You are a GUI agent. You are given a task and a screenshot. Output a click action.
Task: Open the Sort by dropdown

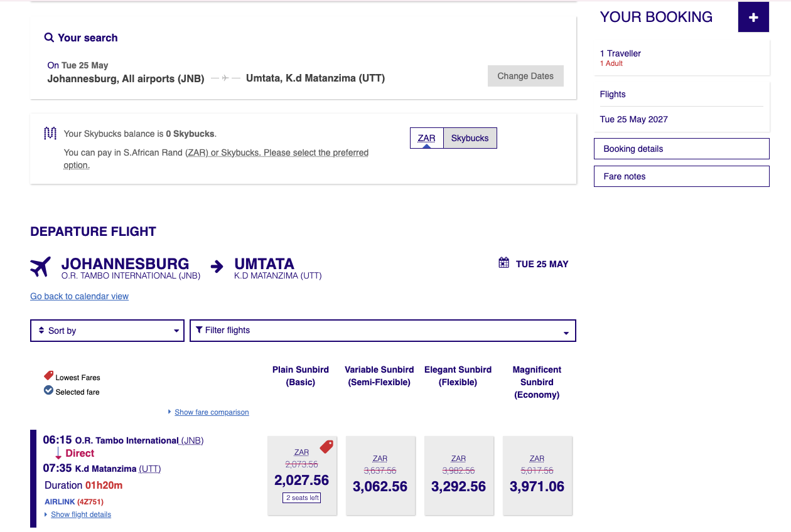[x=107, y=331]
